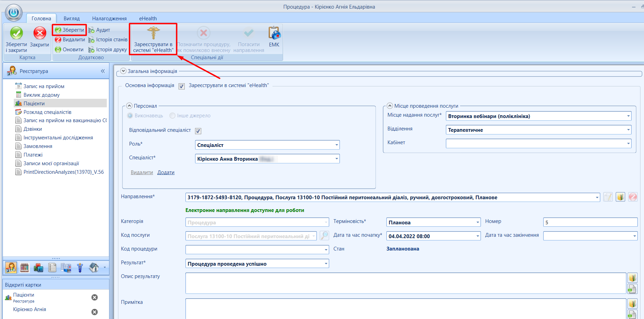The width and height of the screenshot is (644, 319).
Task: Click Зареєструвати в системі eHealth ribbon button
Action: click(153, 39)
